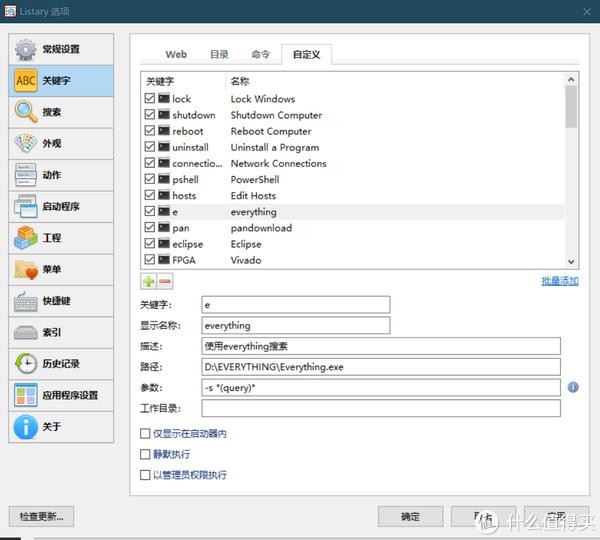Viewport: 600px width, 540px height.
Task: Click the red minus remove keyword icon
Action: click(x=165, y=282)
